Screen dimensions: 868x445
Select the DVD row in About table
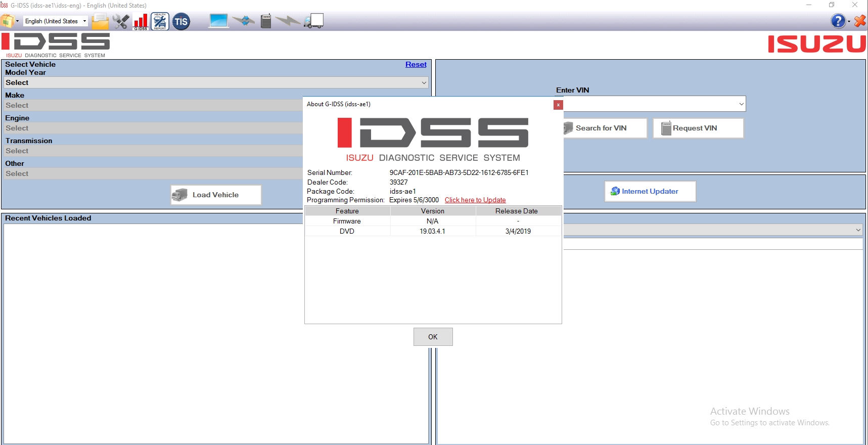[433, 231]
